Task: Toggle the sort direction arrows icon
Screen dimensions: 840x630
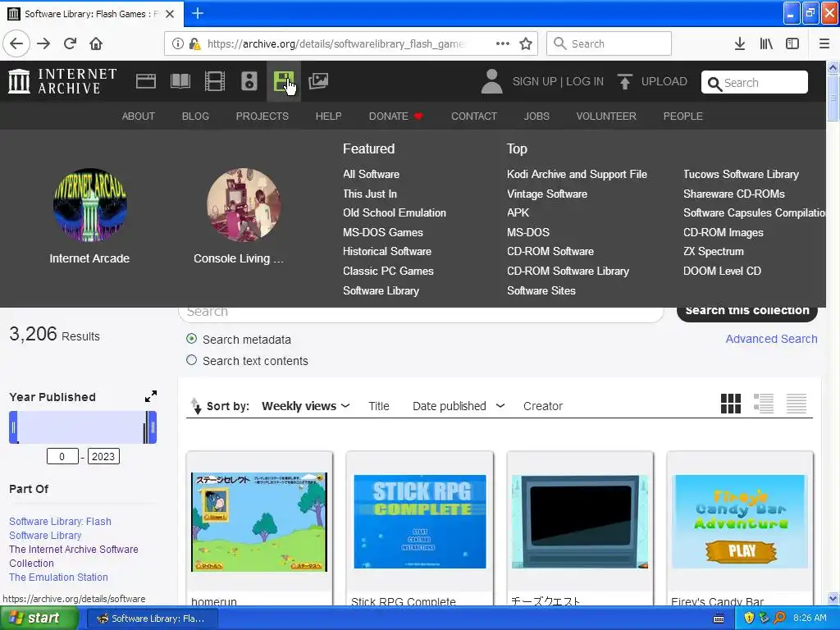Action: click(196, 406)
